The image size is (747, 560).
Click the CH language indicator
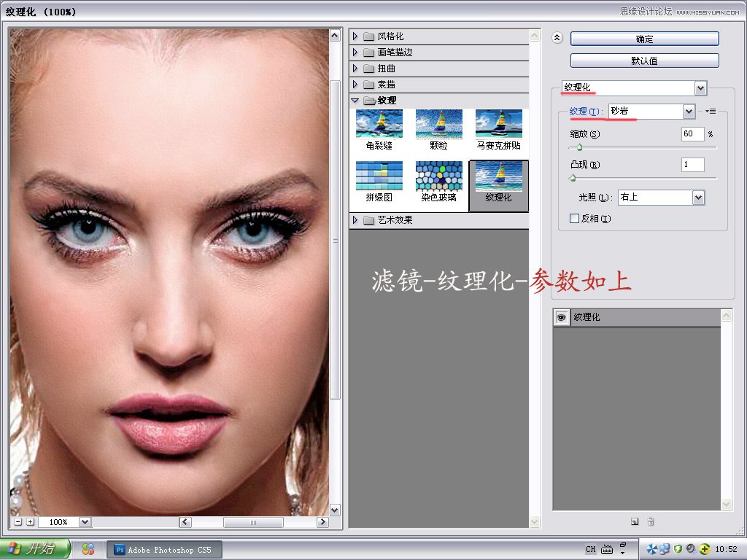(x=591, y=550)
